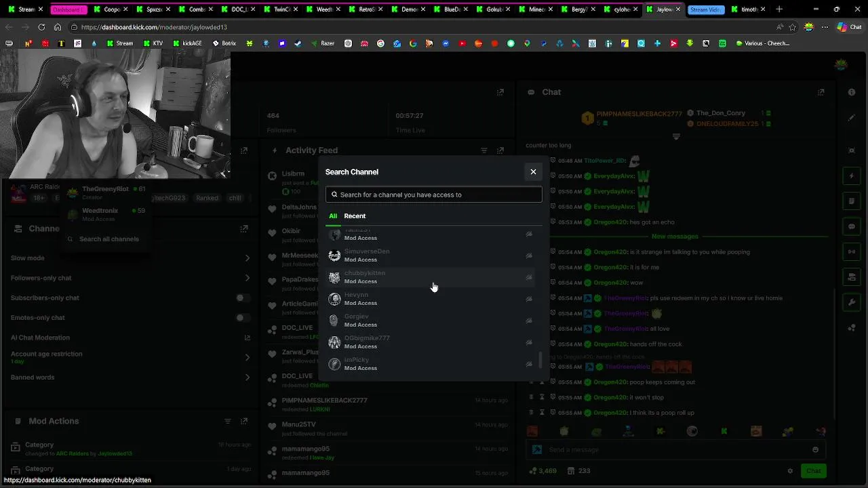Toggle the hide icon on SimuverseDen row
The height and width of the screenshot is (488, 868).
click(x=529, y=256)
